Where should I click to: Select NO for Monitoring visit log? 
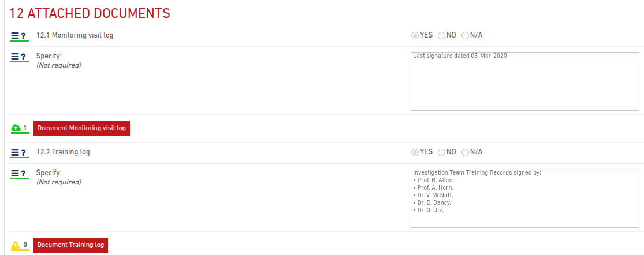[441, 35]
